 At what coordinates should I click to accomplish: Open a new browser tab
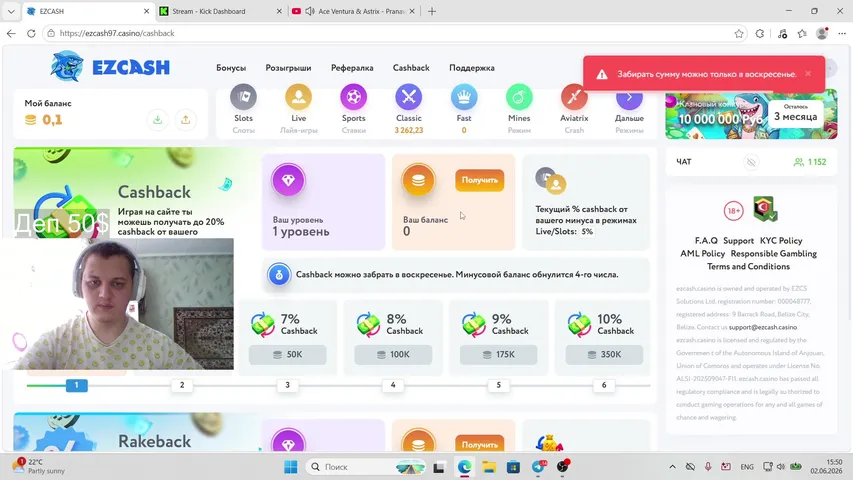[432, 11]
